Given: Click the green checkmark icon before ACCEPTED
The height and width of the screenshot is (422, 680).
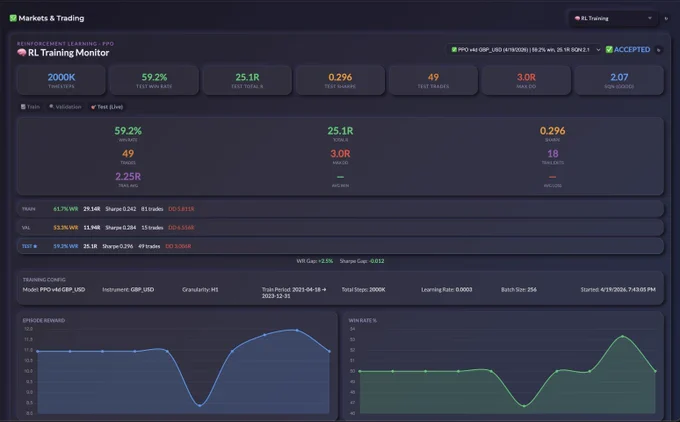Looking at the screenshot, I should 609,49.
